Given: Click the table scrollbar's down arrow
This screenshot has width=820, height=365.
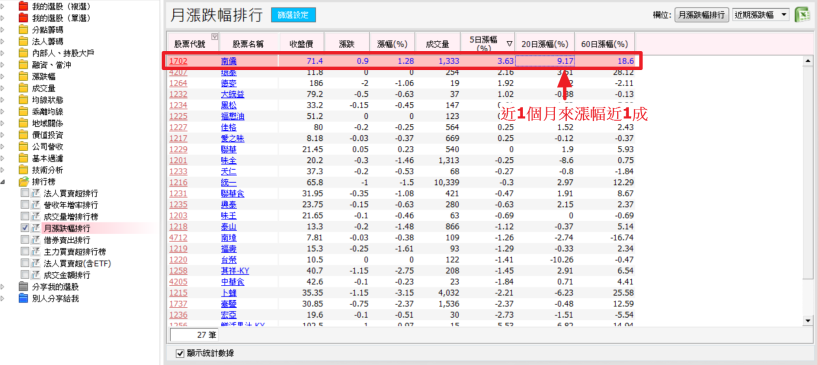Looking at the screenshot, I should pyautogui.click(x=809, y=320).
